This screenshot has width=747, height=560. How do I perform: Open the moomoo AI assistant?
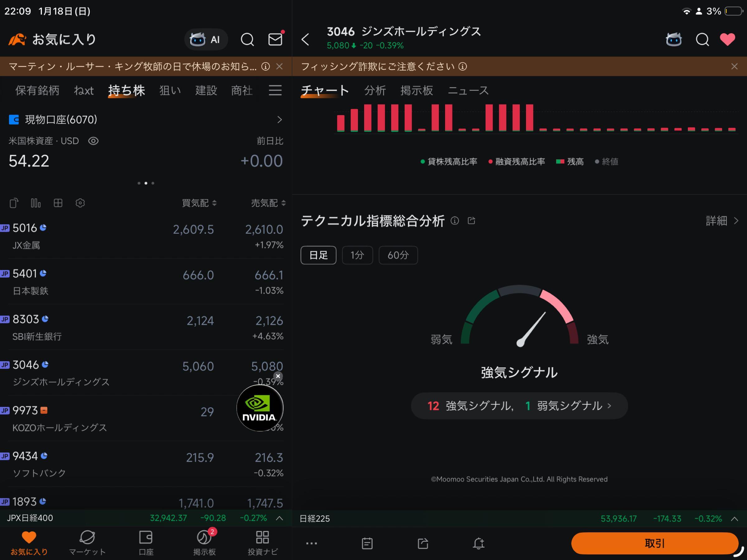pos(206,39)
